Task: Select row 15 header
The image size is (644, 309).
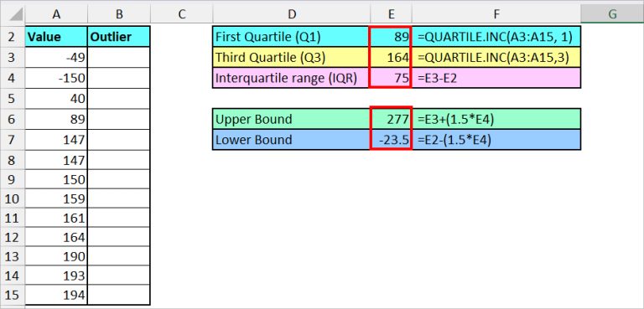Action: (x=13, y=295)
